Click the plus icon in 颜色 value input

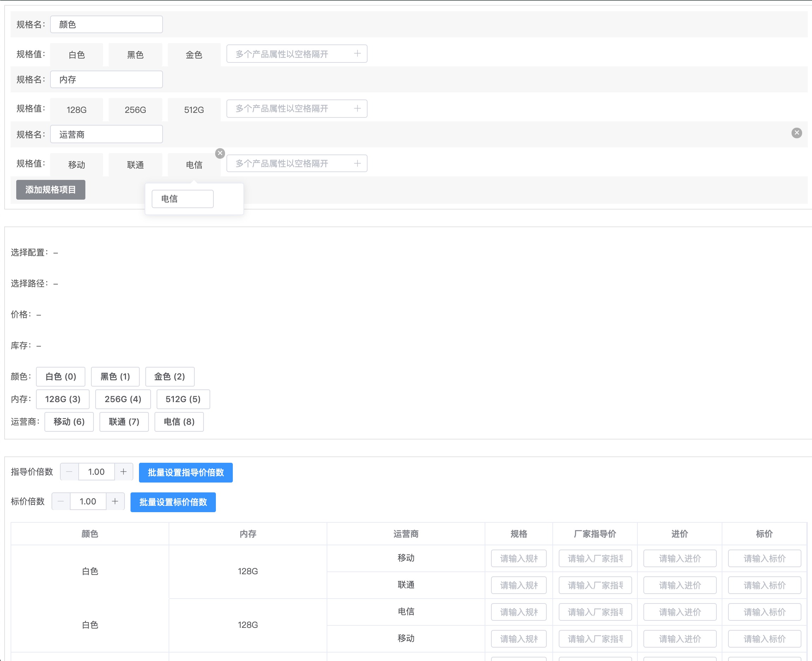point(357,54)
